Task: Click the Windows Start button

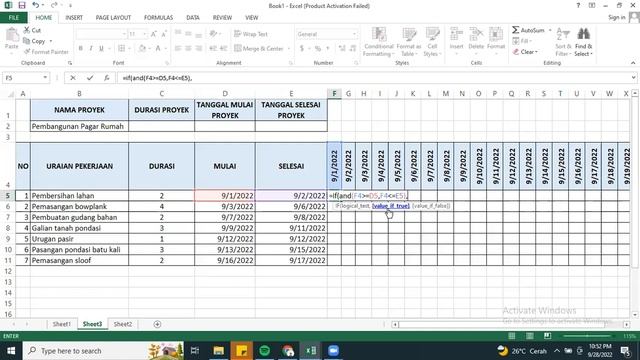Action: pos(11,351)
